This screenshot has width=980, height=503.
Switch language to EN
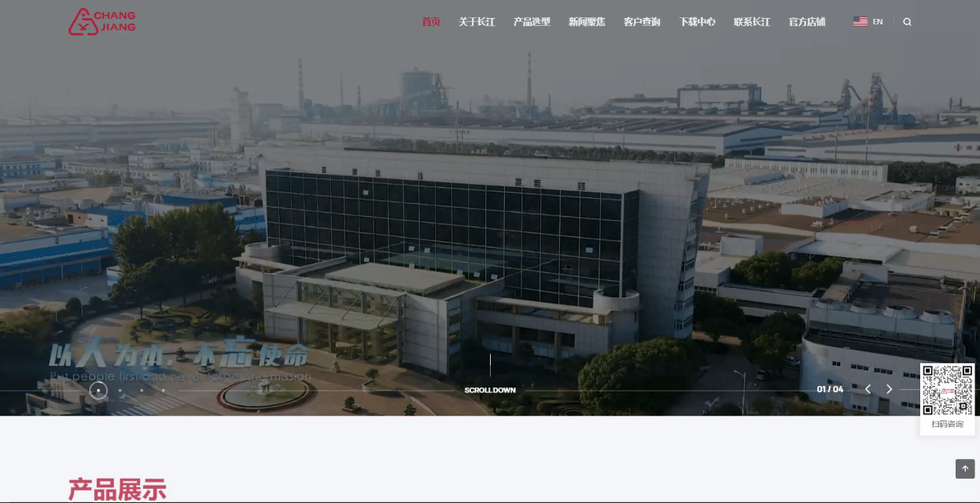[x=878, y=22]
